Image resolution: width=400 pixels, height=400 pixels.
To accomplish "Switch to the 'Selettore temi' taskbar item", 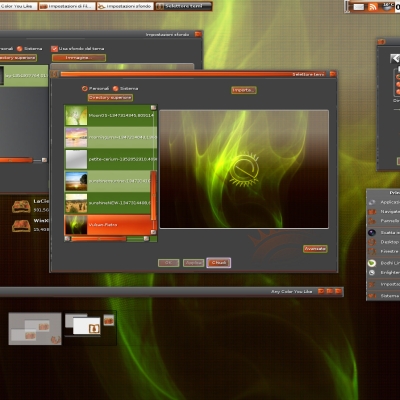I will coord(183,6).
